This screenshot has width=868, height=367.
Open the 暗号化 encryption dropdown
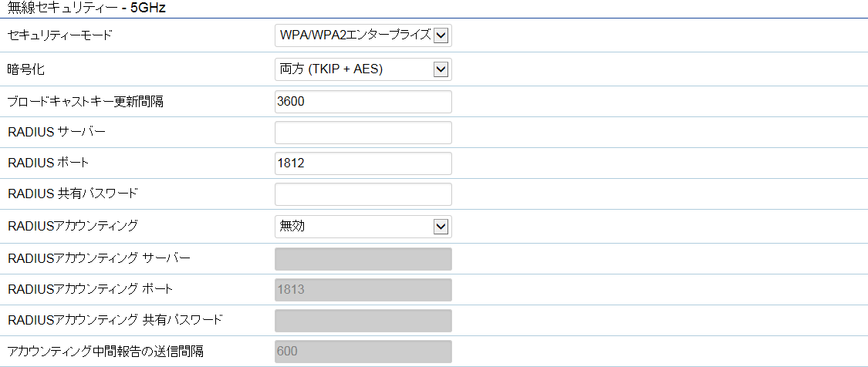363,69
